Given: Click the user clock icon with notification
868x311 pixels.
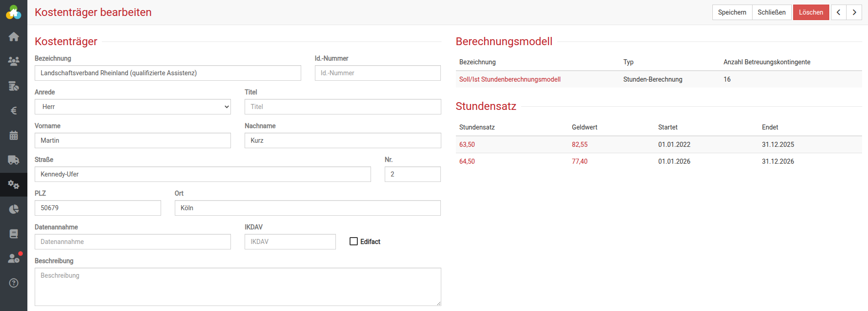Looking at the screenshot, I should pos(14,259).
